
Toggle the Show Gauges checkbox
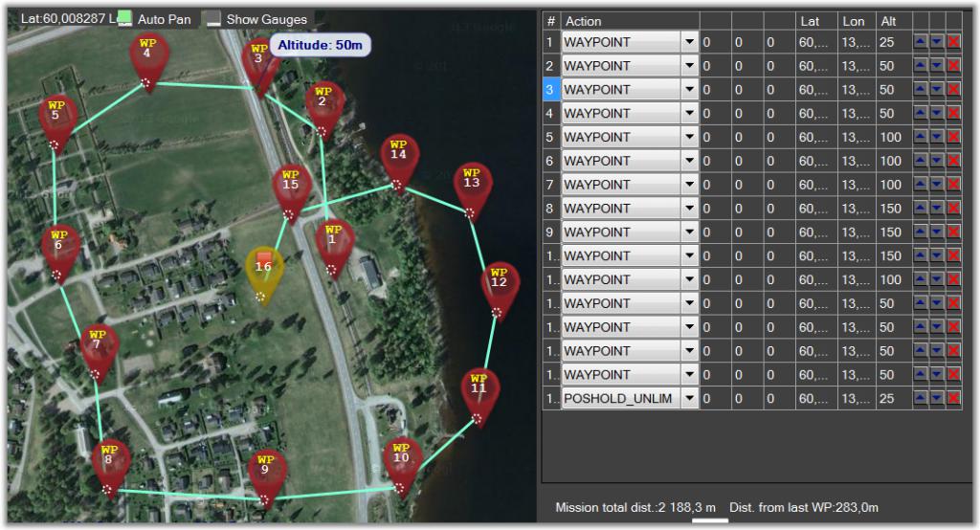(x=213, y=19)
